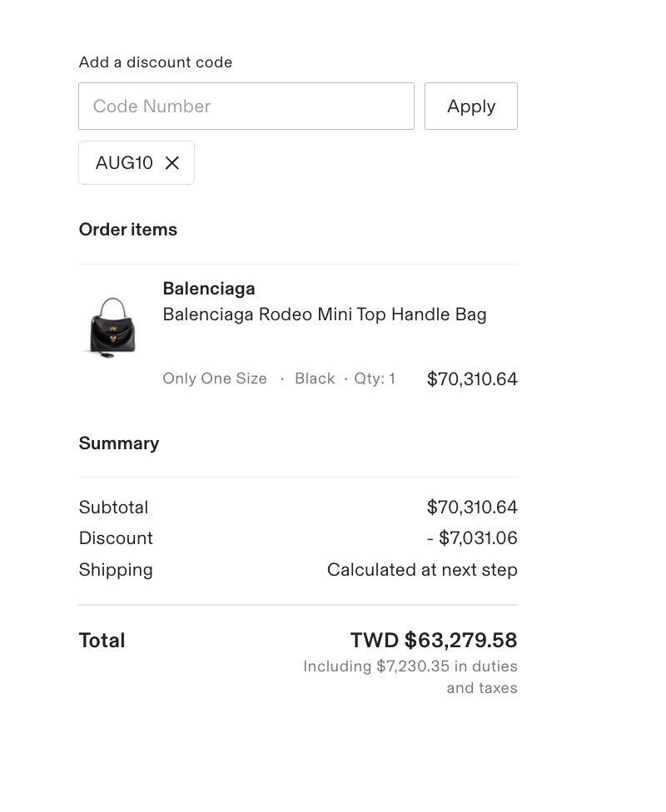Click the Balenciaga brand name

[x=209, y=289]
